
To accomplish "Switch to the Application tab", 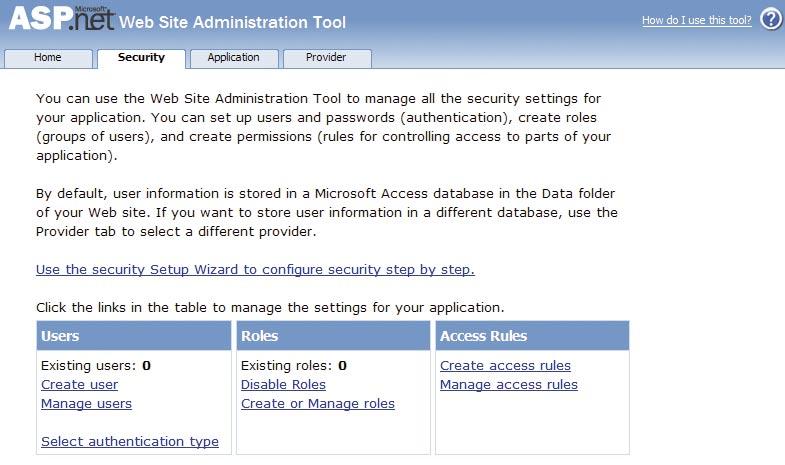I will [234, 58].
